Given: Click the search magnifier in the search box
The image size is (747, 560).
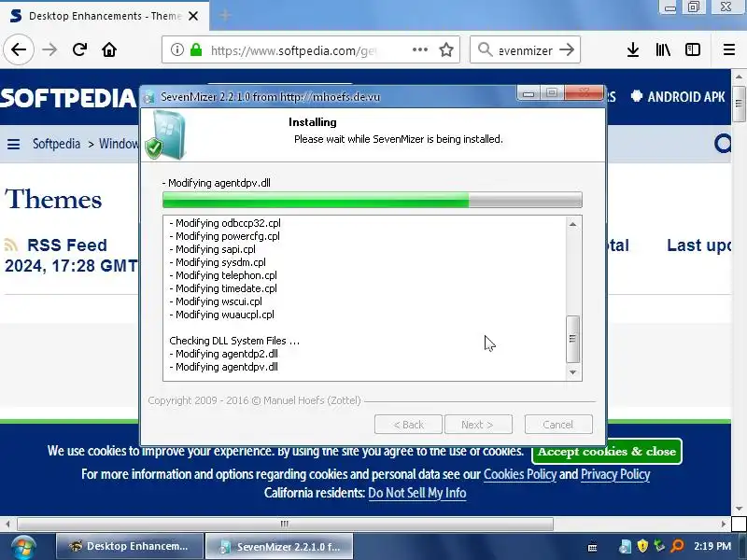Looking at the screenshot, I should [485, 49].
